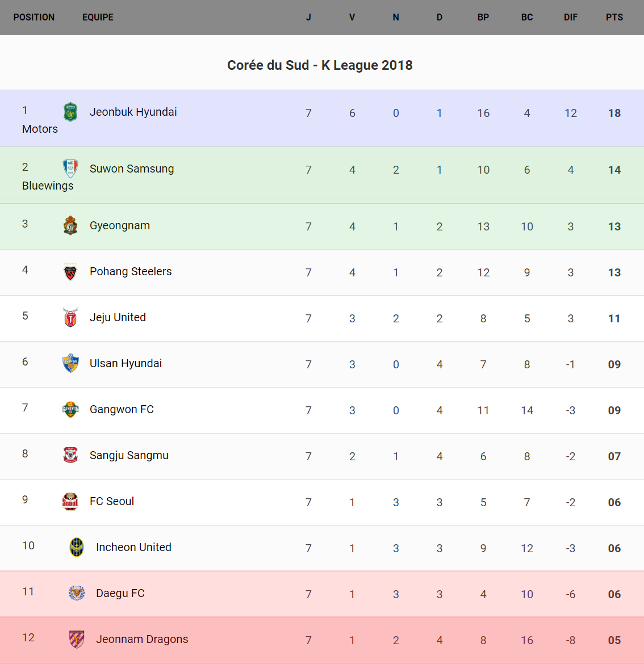Click the Incheon United team badge

pyautogui.click(x=77, y=547)
